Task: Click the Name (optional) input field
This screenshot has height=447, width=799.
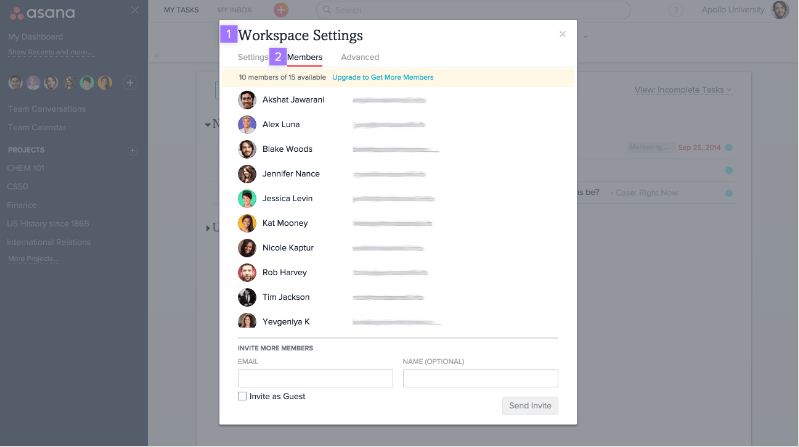Action: (480, 378)
